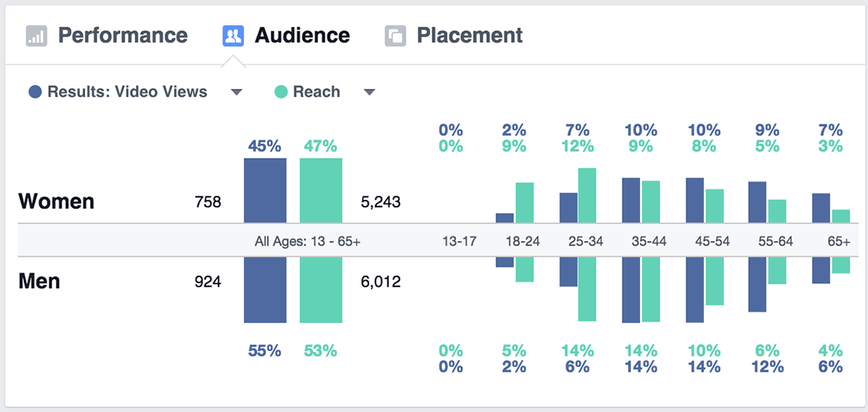The width and height of the screenshot is (868, 412).
Task: Click the Women 47% reach bar
Action: (x=321, y=190)
